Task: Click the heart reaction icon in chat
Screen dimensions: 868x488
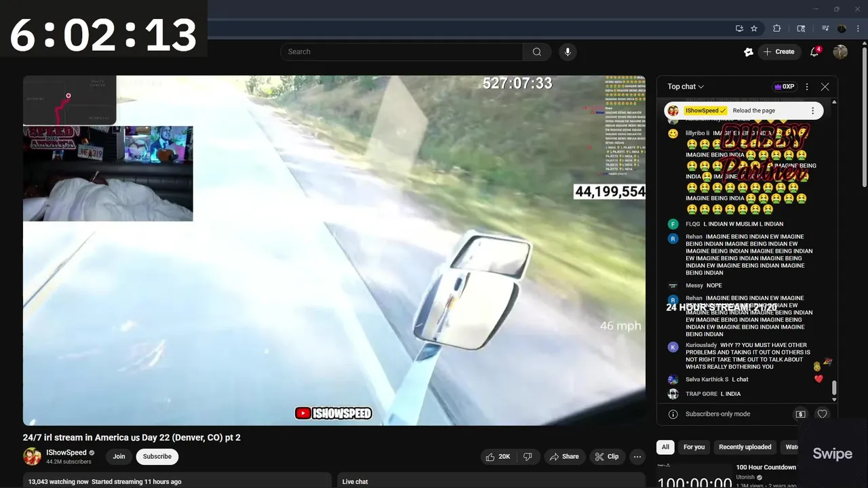Action: (822, 414)
